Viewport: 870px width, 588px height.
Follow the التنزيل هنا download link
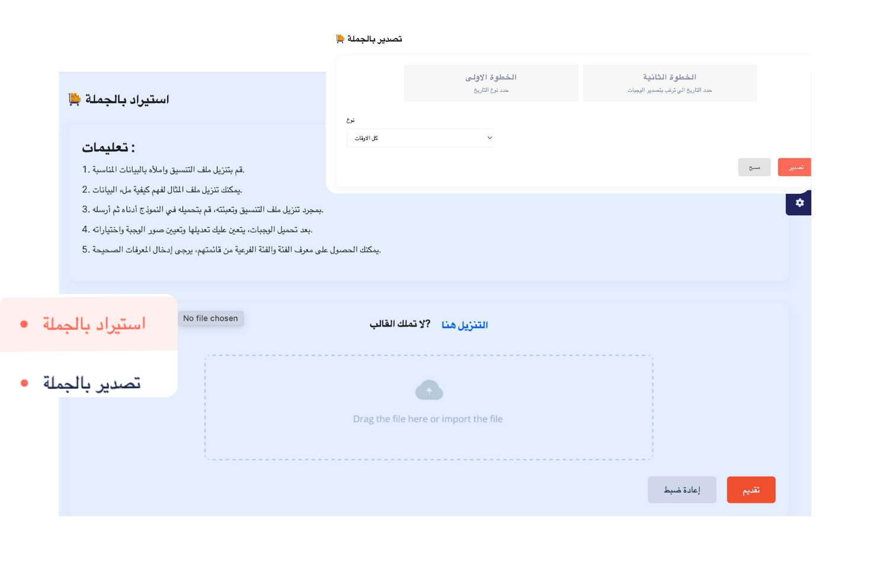pyautogui.click(x=465, y=325)
